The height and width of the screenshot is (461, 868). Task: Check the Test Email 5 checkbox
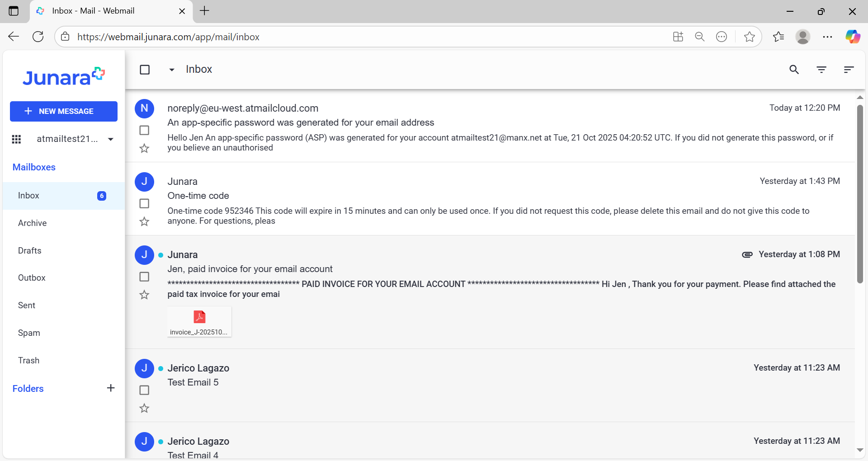144,390
